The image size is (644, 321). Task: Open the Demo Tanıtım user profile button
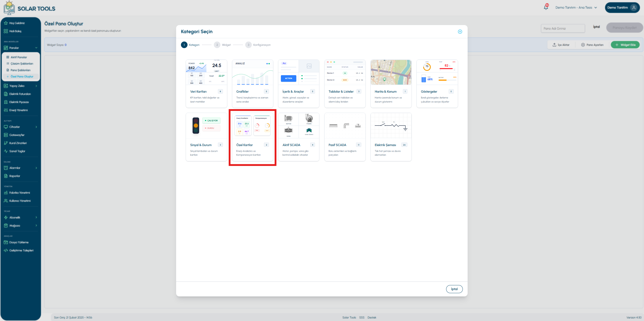click(622, 8)
